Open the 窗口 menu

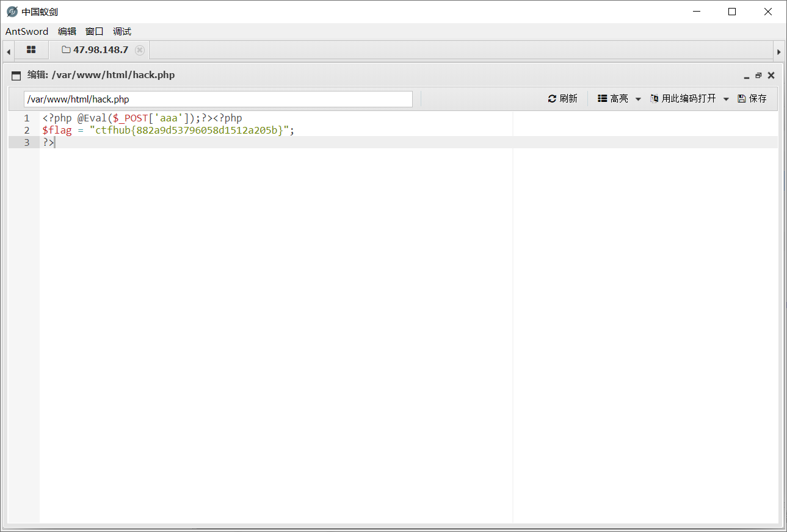click(x=95, y=32)
